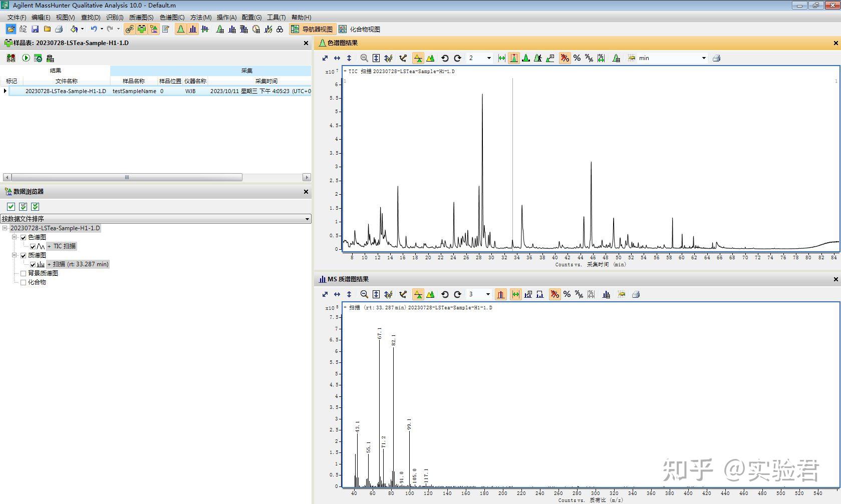This screenshot has width=841, height=504.
Task: Click the run worklist icon in sample table
Action: [26, 58]
